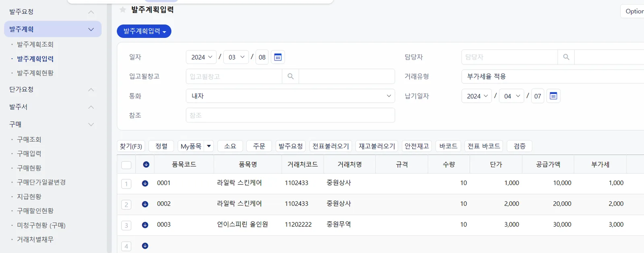The width and height of the screenshot is (644, 253).
Task: Click the 전표불러오기 button
Action: point(331,146)
